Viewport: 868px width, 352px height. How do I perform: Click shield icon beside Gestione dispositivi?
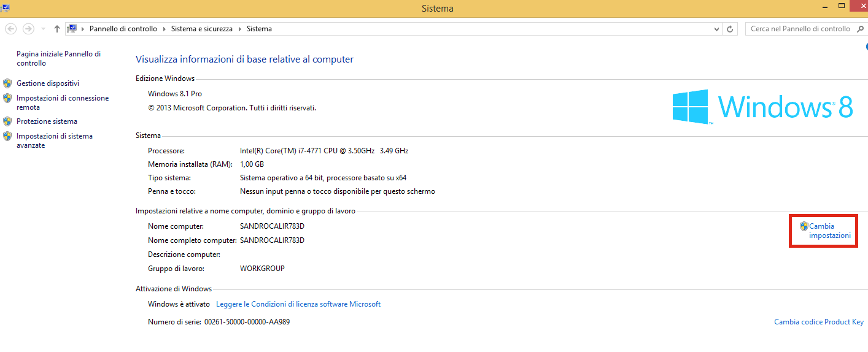tap(7, 83)
